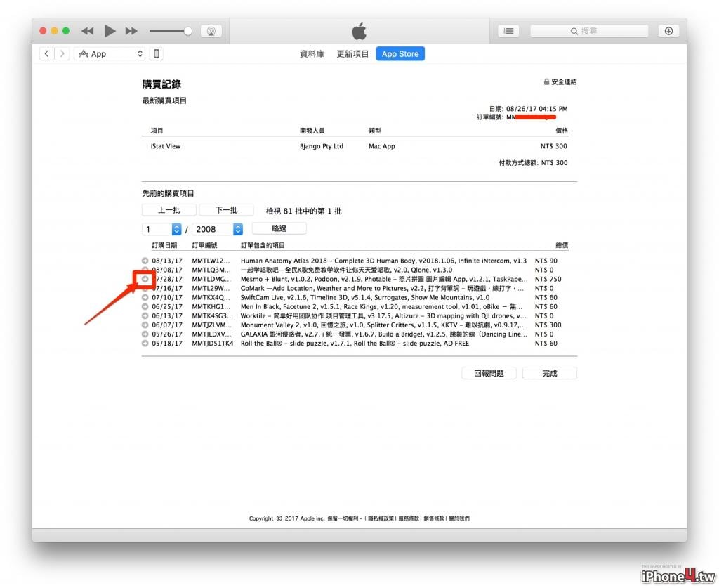Open order details arrow for 08/13/17
719x588 pixels.
coord(145,261)
